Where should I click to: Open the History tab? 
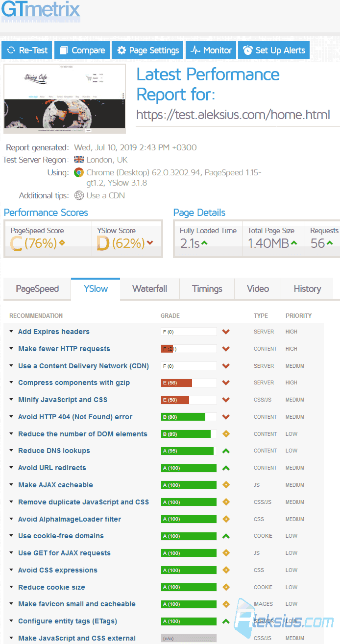[x=307, y=288]
